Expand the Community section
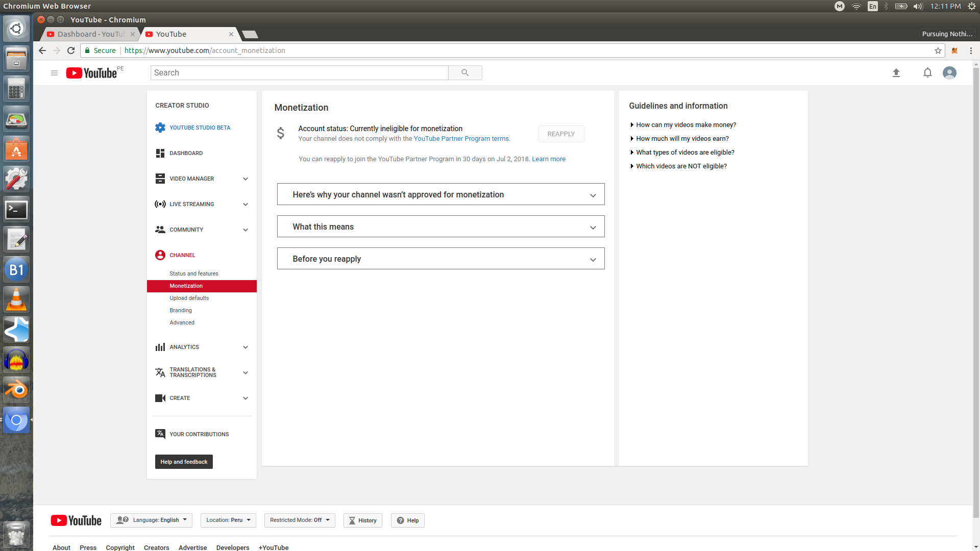The image size is (980, 551). pyautogui.click(x=246, y=230)
